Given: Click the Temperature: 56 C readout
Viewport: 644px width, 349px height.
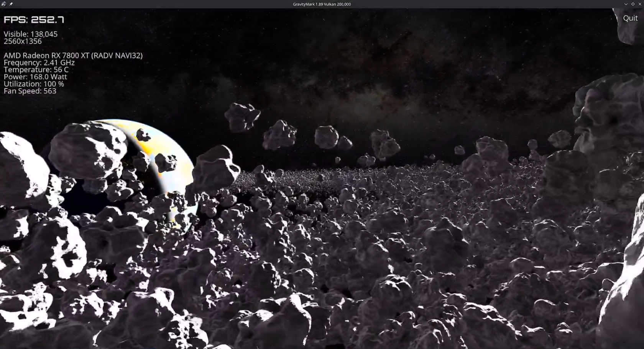Looking at the screenshot, I should pos(36,69).
